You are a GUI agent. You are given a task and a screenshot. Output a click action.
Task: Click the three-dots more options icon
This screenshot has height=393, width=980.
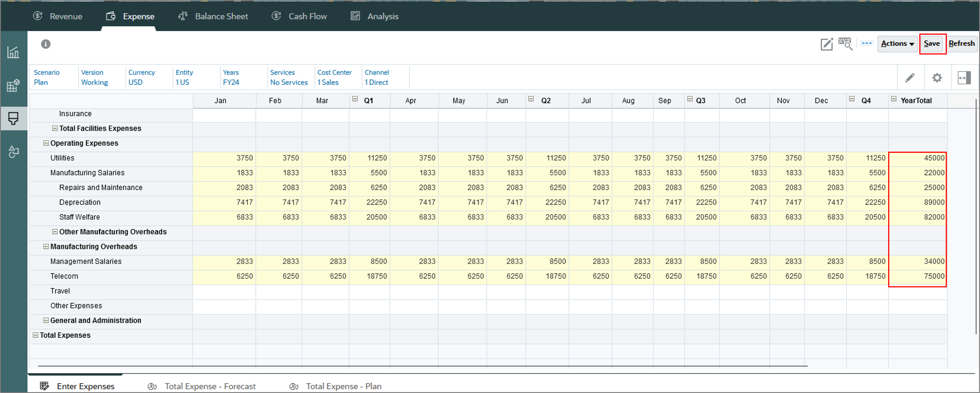pos(867,43)
